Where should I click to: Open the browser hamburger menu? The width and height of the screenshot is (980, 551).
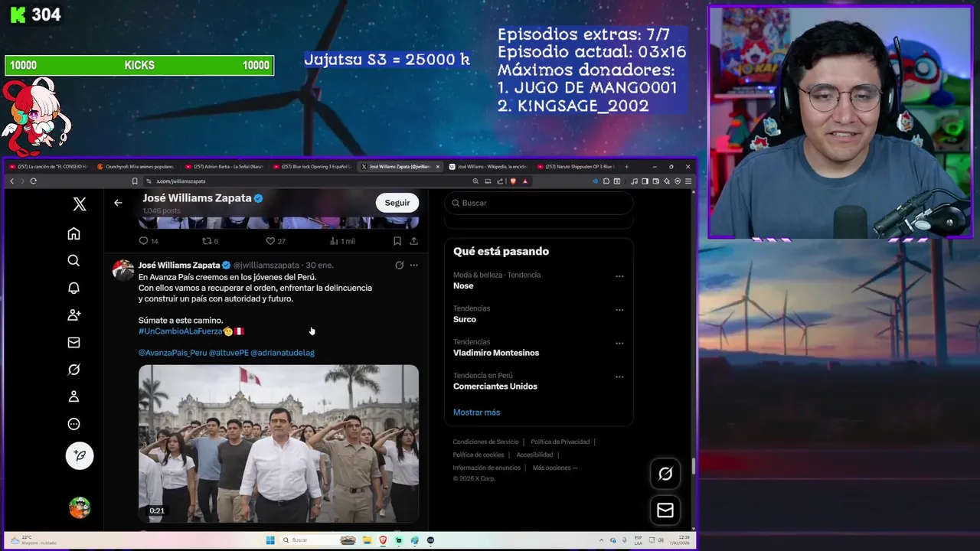coord(688,181)
